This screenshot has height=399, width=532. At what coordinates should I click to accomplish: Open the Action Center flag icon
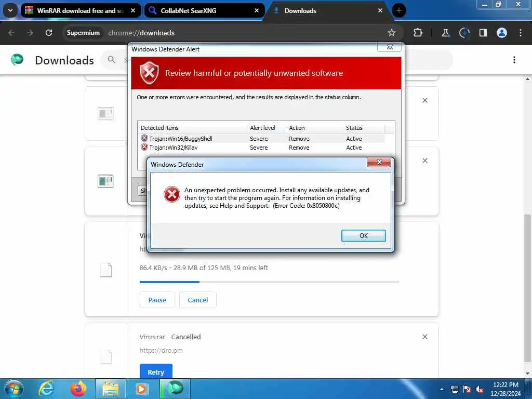(x=467, y=389)
